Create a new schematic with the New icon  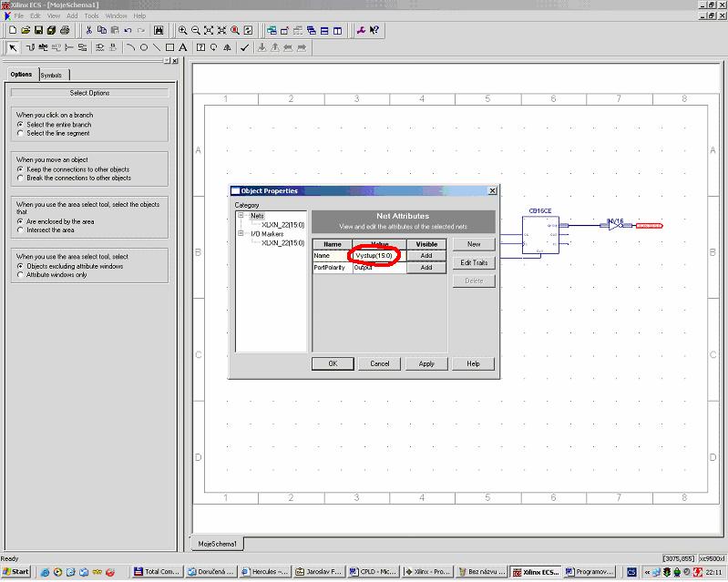(13, 31)
